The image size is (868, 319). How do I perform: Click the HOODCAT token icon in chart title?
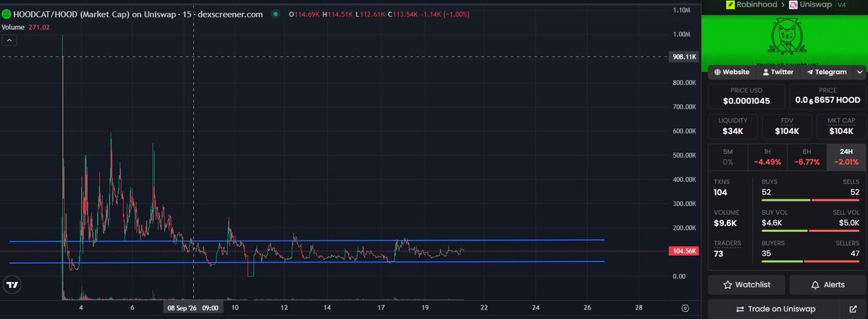[6, 14]
